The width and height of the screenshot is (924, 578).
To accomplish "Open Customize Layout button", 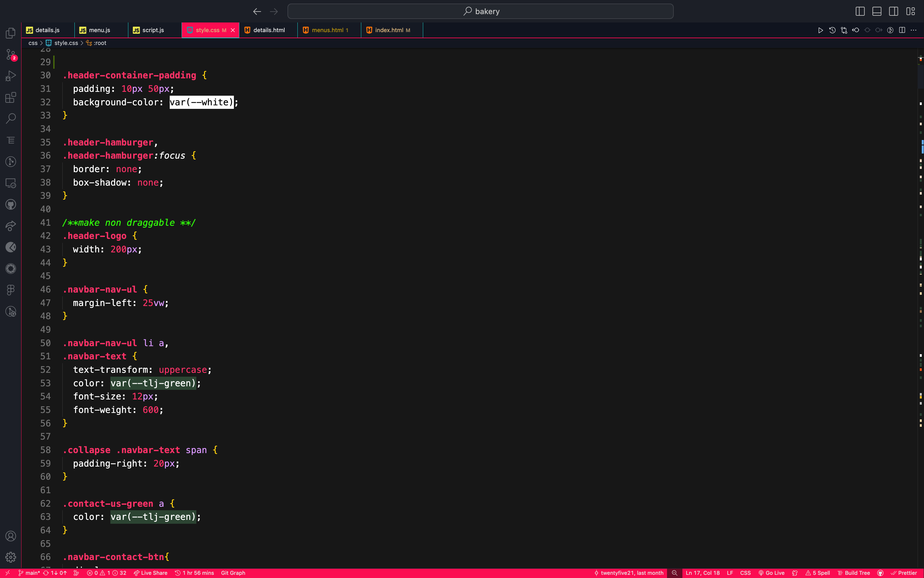I will click(911, 12).
